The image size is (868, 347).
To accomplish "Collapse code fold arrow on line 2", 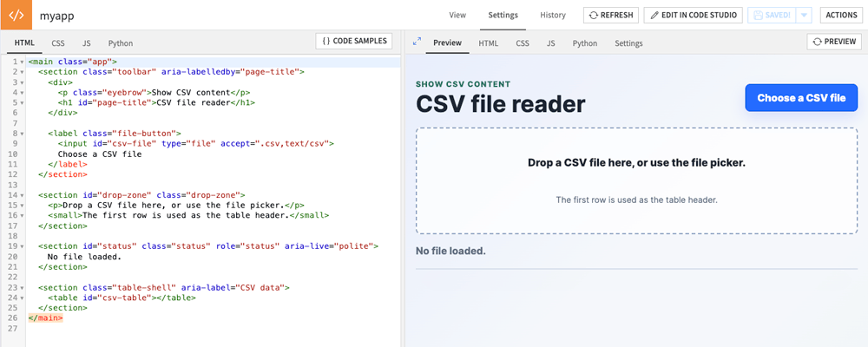I will (22, 72).
